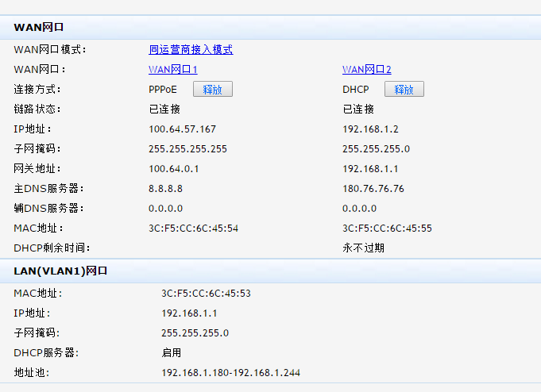The image size is (541, 392).
Task: Click primary DNS value 8.8.8.8
Action: [165, 189]
